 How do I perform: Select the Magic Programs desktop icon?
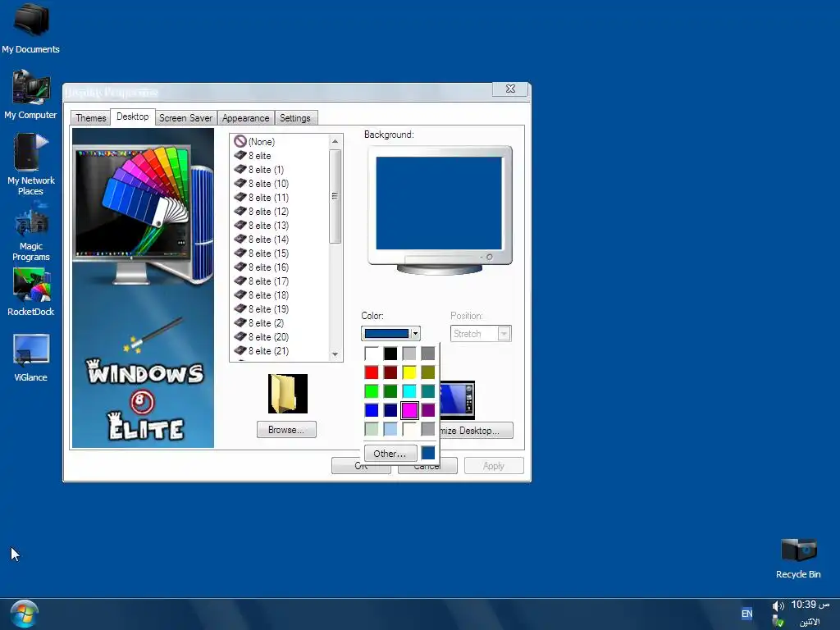click(x=31, y=231)
